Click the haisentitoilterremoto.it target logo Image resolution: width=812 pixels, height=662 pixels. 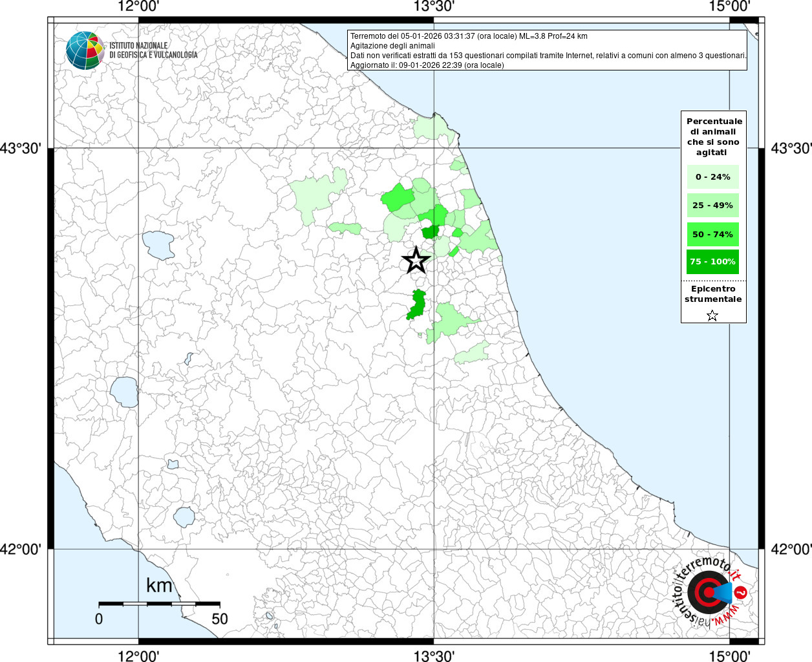[709, 592]
